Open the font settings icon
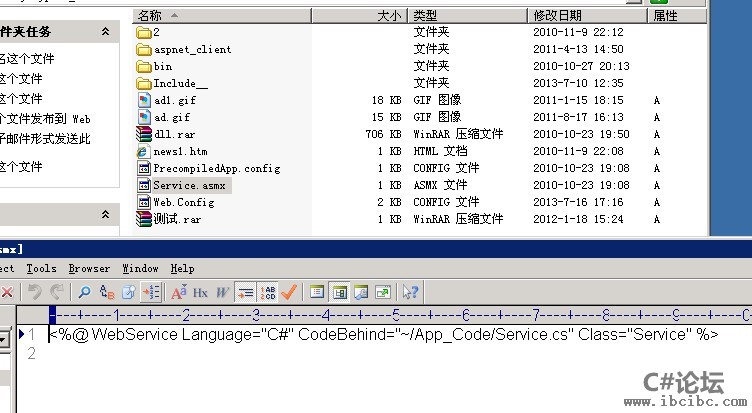Image resolution: width=752 pixels, height=413 pixels. click(179, 292)
